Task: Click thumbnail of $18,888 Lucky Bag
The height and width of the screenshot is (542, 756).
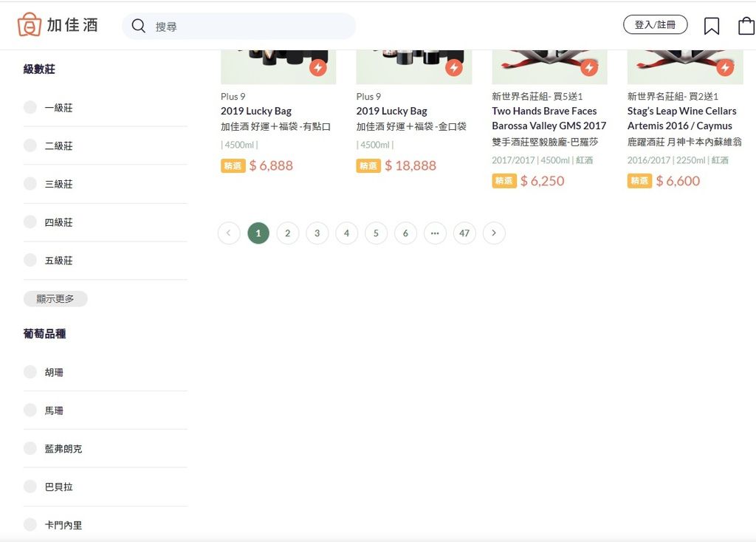Action: [413, 67]
